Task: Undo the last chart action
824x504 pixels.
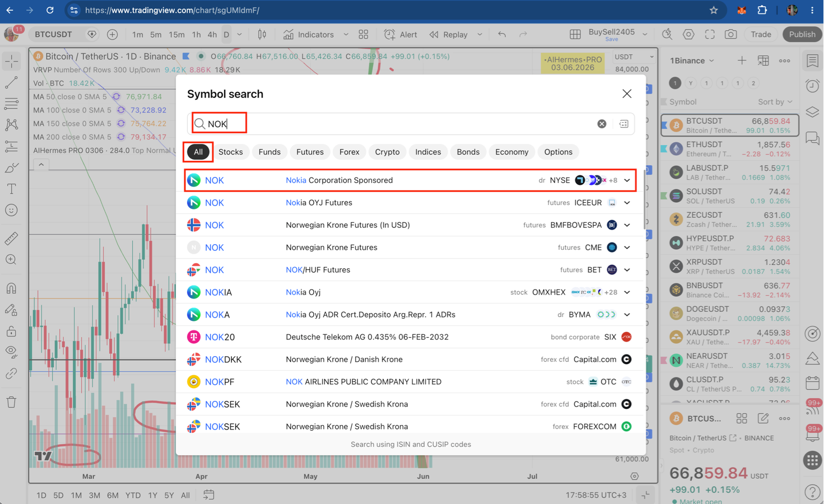Action: click(x=502, y=35)
